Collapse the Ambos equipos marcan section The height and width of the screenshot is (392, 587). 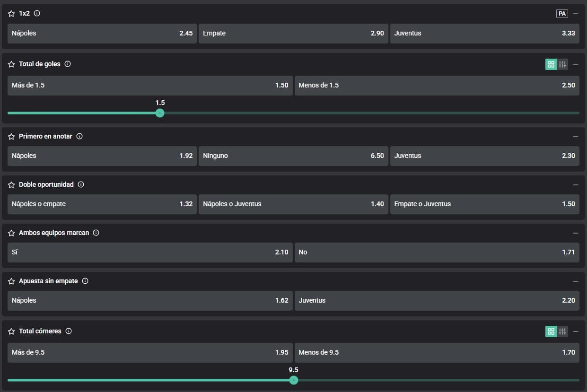pos(576,233)
